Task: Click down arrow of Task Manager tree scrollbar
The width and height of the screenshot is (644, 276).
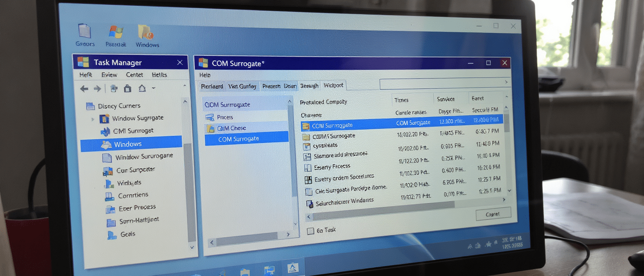Action: (x=191, y=247)
